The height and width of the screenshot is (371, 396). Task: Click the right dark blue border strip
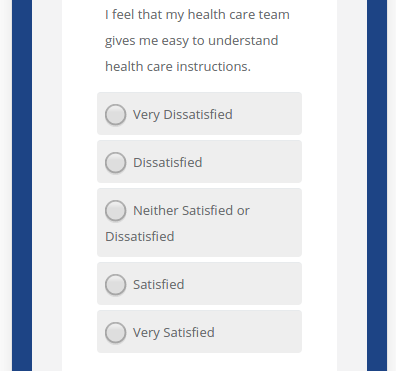point(377,185)
